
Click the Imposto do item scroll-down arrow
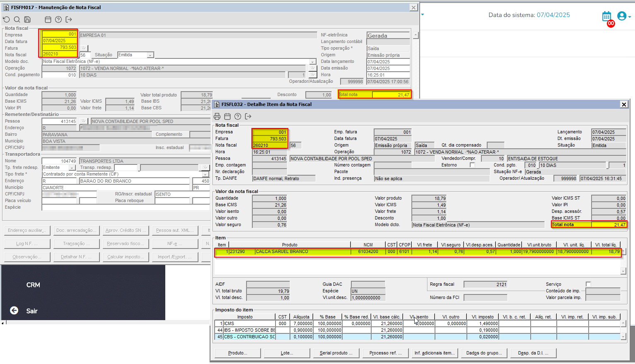623,337
